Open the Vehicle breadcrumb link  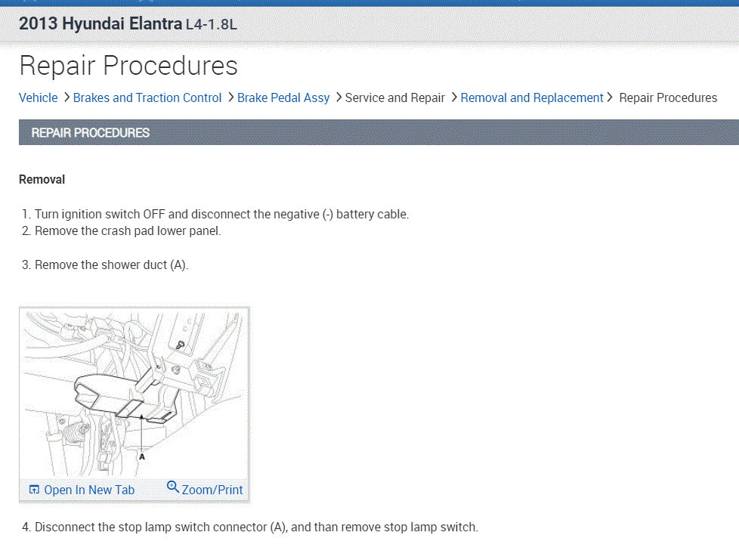click(39, 97)
